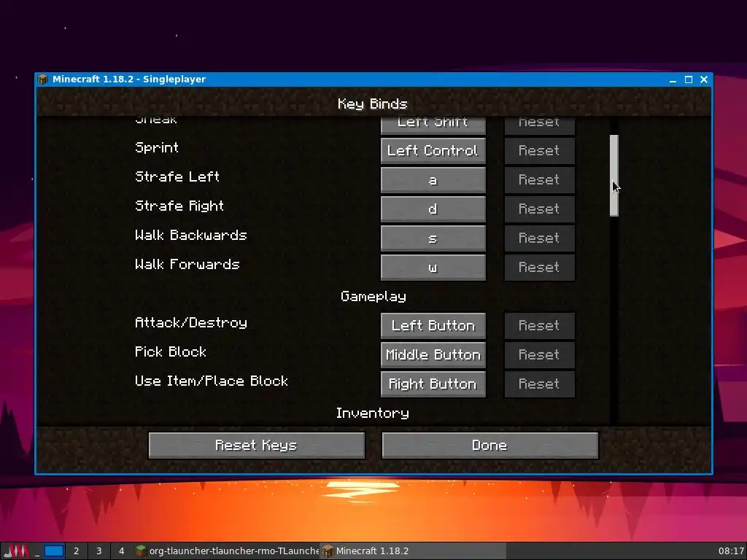This screenshot has width=747, height=560.
Task: Click Reset next to Use Item/Place Block
Action: coord(539,384)
